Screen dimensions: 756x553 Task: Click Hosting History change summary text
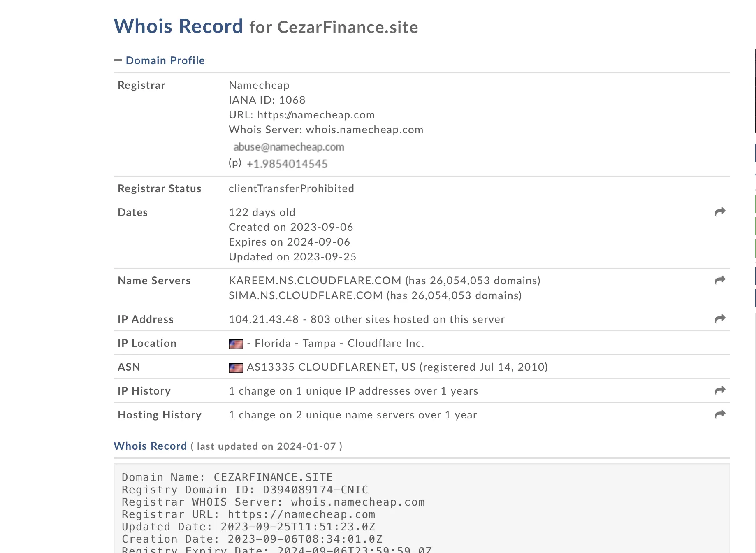[353, 415]
